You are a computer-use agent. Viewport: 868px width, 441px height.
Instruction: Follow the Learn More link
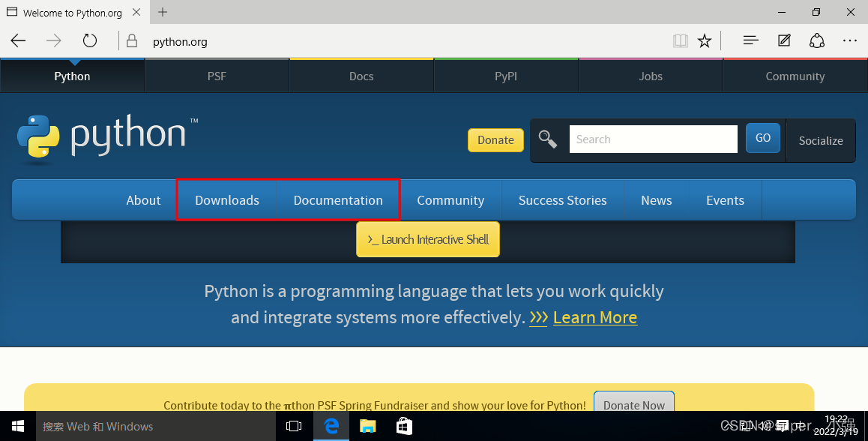(595, 317)
